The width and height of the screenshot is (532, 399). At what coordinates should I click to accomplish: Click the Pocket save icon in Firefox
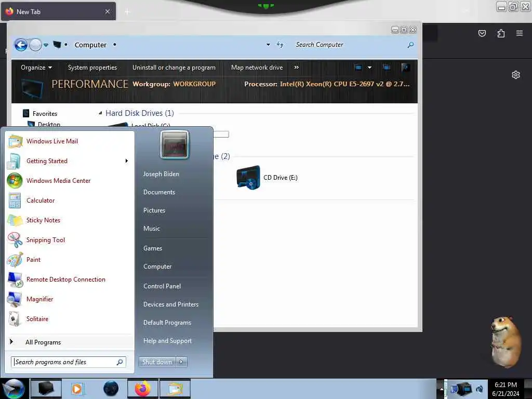(482, 33)
